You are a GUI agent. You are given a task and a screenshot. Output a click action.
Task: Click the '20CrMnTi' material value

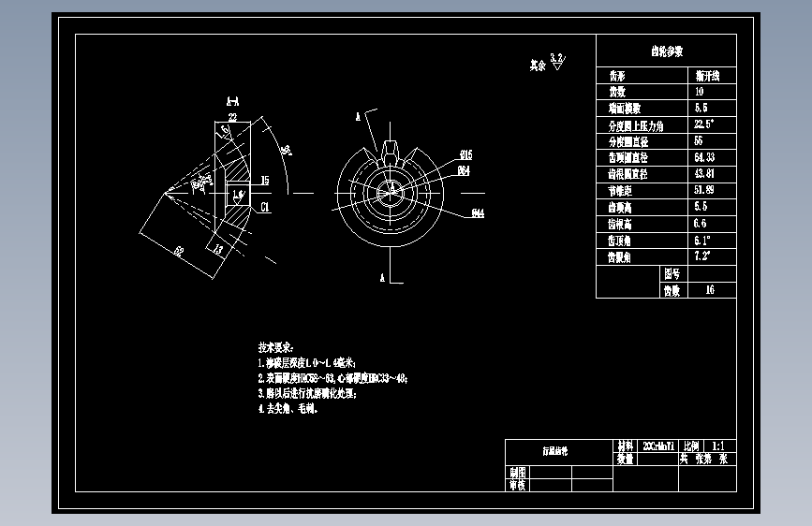658,446
